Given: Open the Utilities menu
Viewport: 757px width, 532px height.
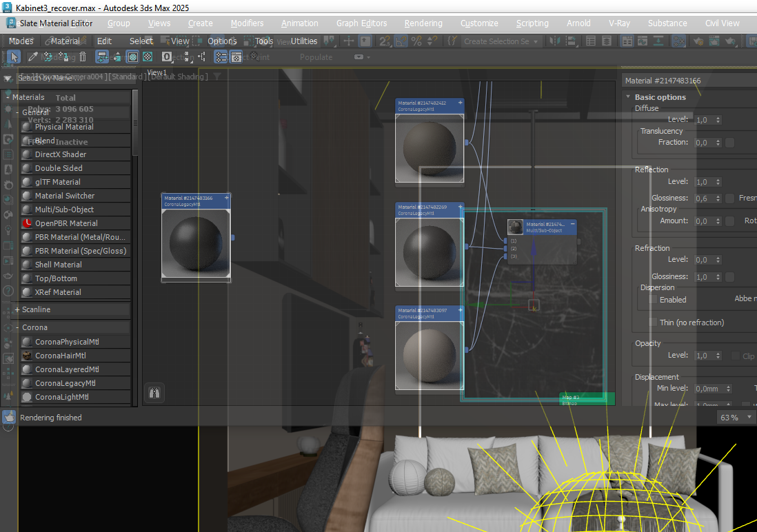Looking at the screenshot, I should tap(303, 41).
